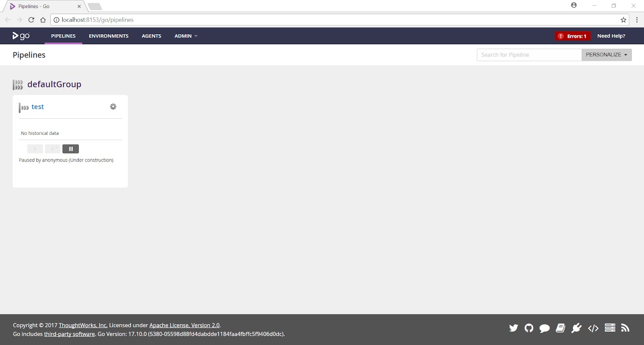Click the speech bubble forum icon

pyautogui.click(x=545, y=328)
